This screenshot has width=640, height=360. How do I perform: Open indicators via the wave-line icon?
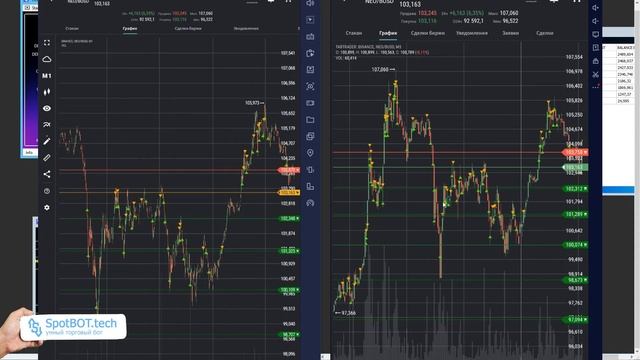(47, 124)
